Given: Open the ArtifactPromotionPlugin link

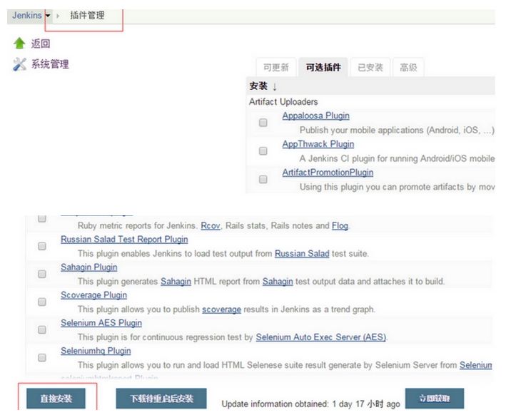Looking at the screenshot, I should [328, 173].
